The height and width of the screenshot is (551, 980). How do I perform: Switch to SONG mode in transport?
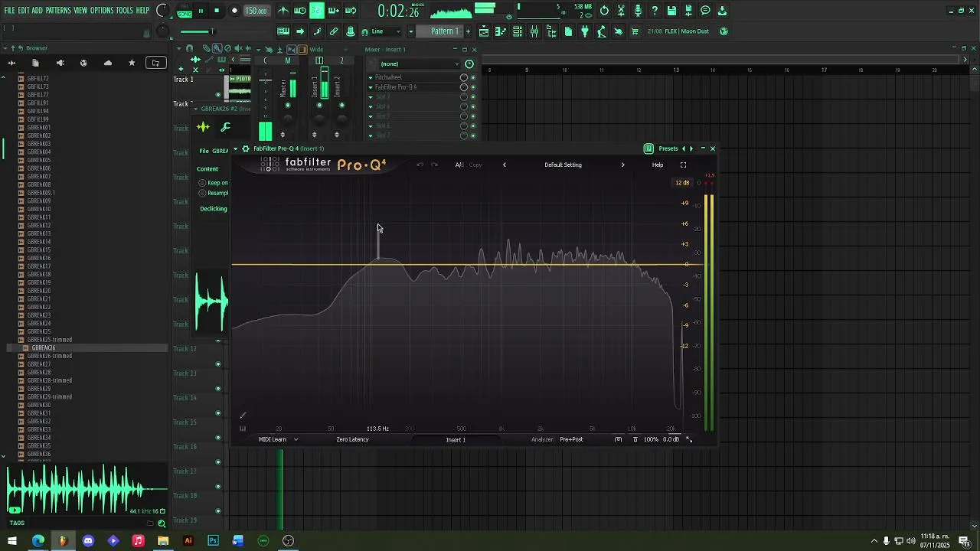point(185,15)
